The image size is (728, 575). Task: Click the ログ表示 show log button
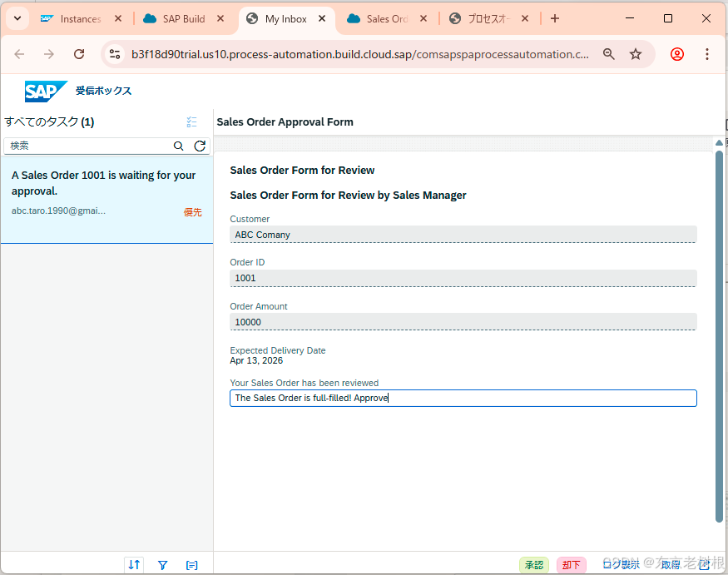pyautogui.click(x=622, y=564)
